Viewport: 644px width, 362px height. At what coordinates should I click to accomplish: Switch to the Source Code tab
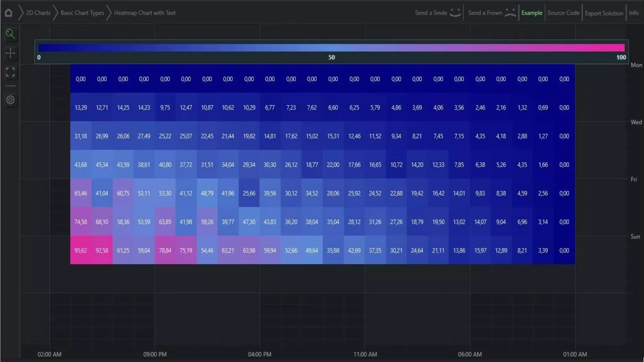point(563,13)
